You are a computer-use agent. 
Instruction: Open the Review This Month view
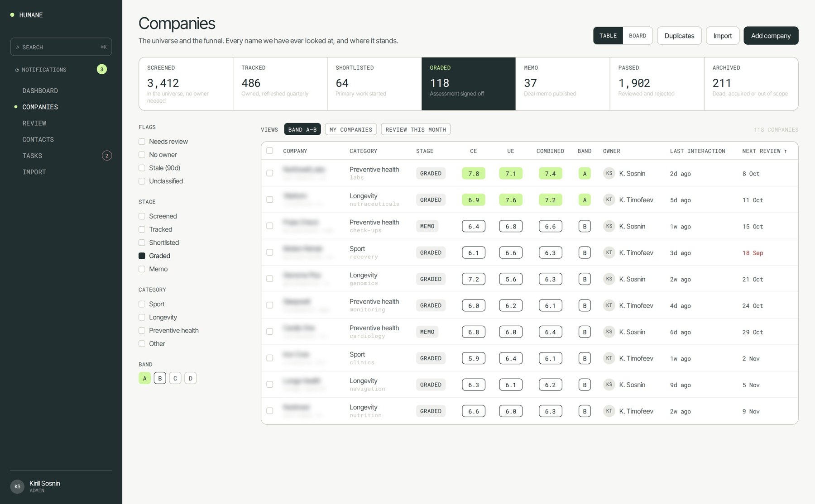tap(416, 129)
